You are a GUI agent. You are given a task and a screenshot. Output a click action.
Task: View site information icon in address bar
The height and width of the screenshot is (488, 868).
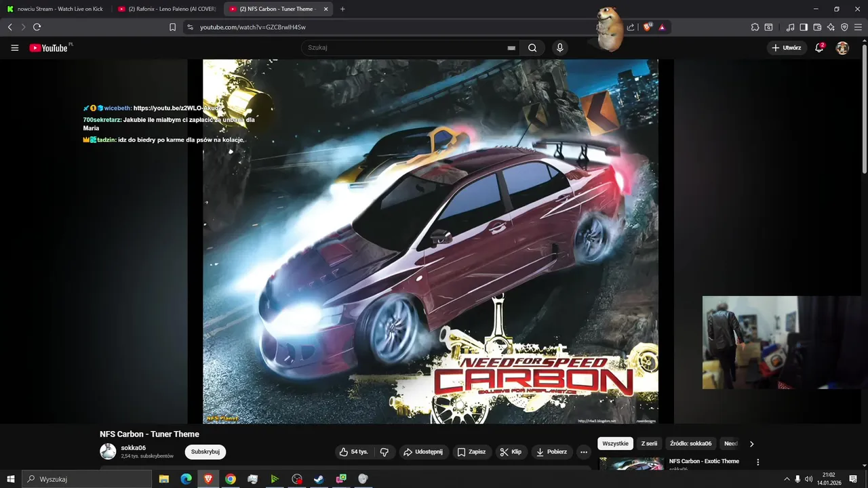tap(190, 27)
